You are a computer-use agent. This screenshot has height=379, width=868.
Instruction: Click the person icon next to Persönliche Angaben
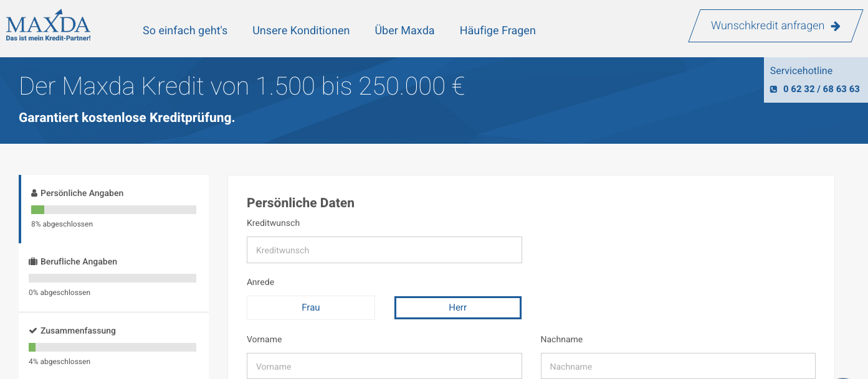[x=34, y=194]
